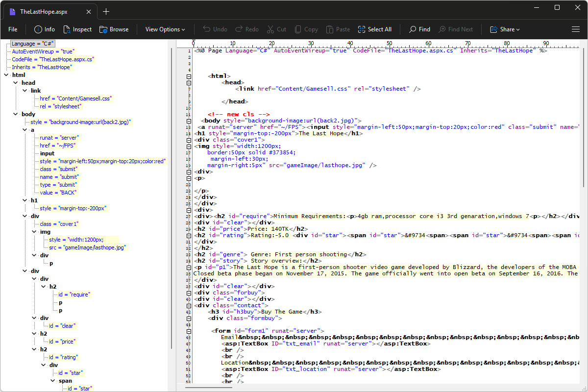The height and width of the screenshot is (392, 588).
Task: Toggle fold beside <div class="cover1"> code line
Action: (x=189, y=140)
